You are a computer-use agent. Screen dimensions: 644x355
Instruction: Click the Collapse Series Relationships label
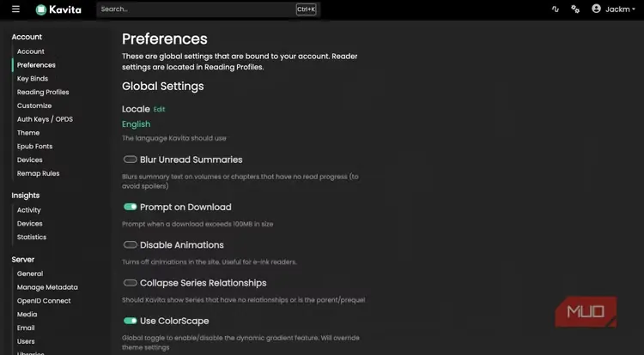[x=203, y=283]
